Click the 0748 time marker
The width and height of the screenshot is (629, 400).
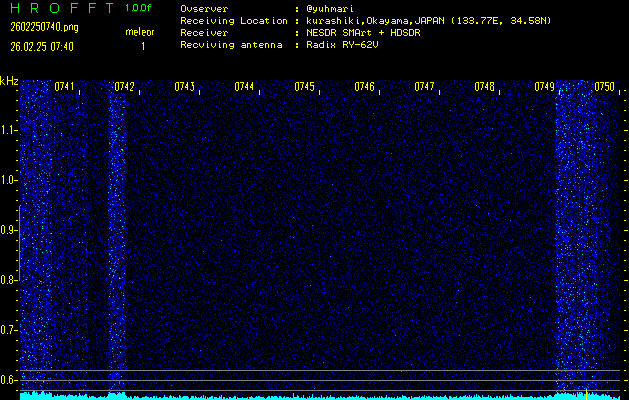[x=484, y=87]
